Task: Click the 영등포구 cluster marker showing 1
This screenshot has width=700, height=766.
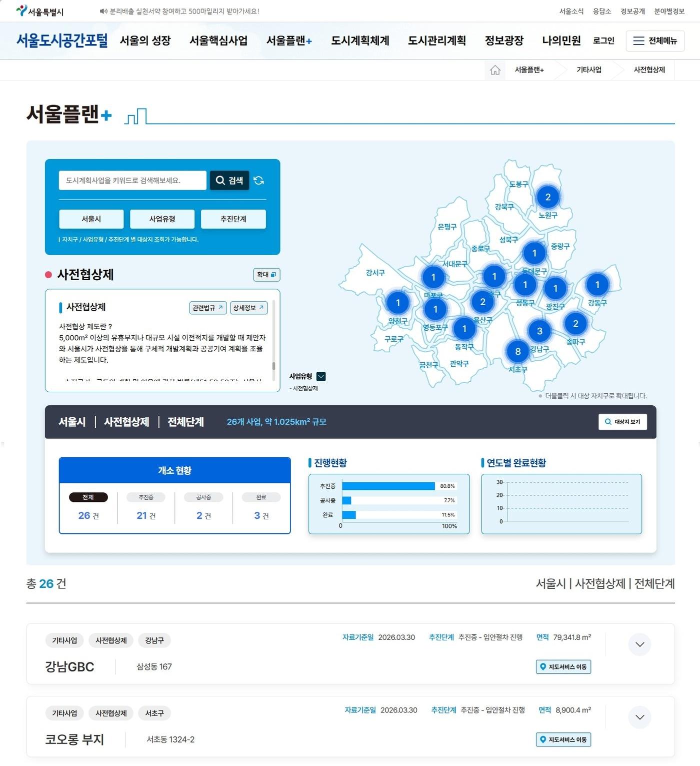Action: click(435, 309)
